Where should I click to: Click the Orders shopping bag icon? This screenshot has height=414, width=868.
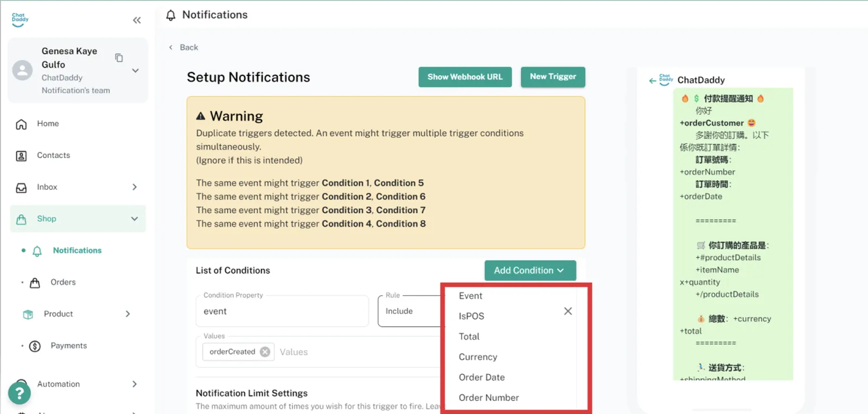35,283
